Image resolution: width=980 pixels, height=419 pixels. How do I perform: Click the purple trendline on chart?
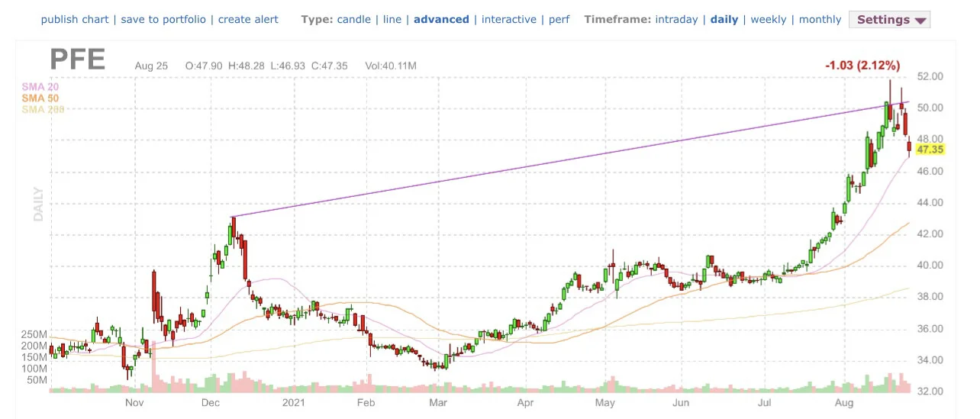pos(569,160)
